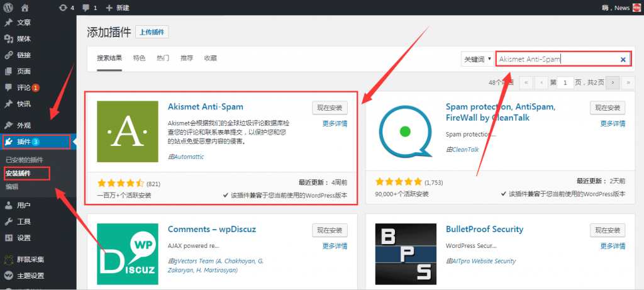Go to 编辑 plugin editor submenu
Screen dimensions: 644x290
[12, 186]
